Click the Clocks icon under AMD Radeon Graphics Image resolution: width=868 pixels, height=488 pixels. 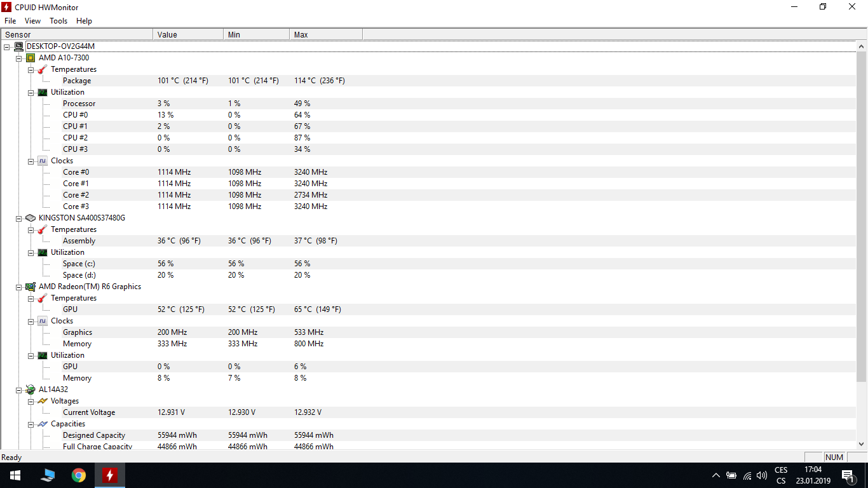pos(43,321)
